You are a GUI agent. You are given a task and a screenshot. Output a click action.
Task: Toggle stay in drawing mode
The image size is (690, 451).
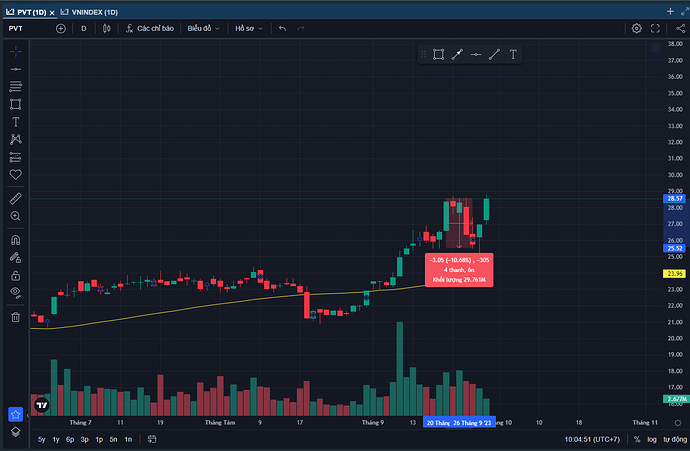(15, 257)
